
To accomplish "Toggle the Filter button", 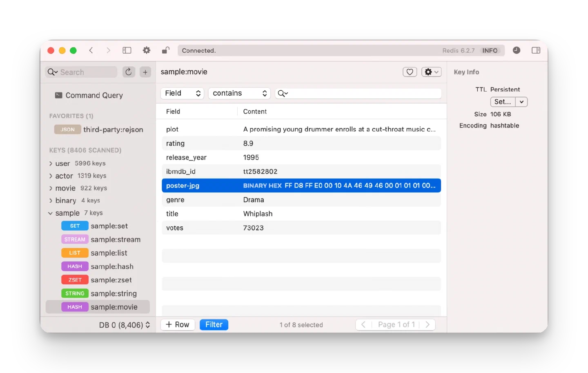I will click(x=214, y=324).
